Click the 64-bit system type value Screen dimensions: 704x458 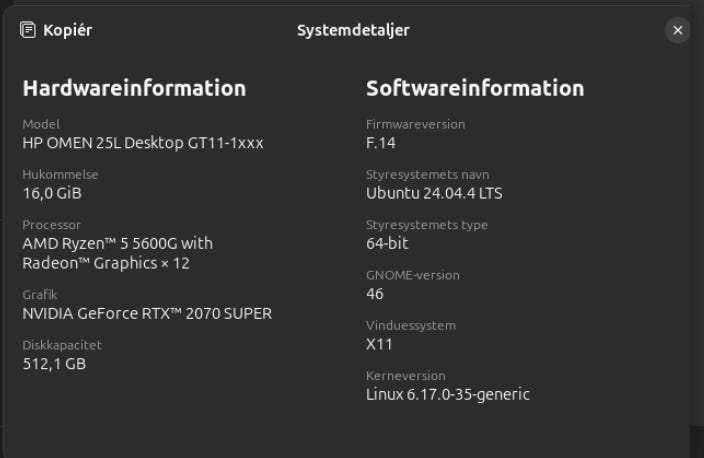[387, 243]
